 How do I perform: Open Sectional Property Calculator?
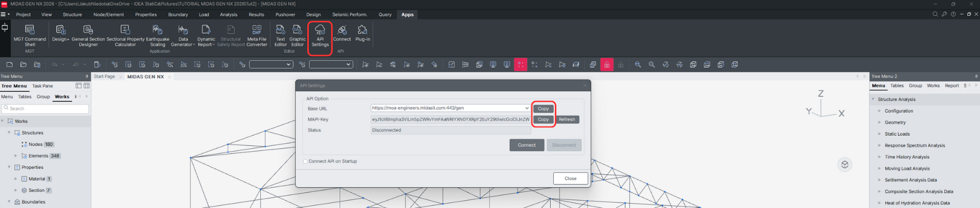125,35
